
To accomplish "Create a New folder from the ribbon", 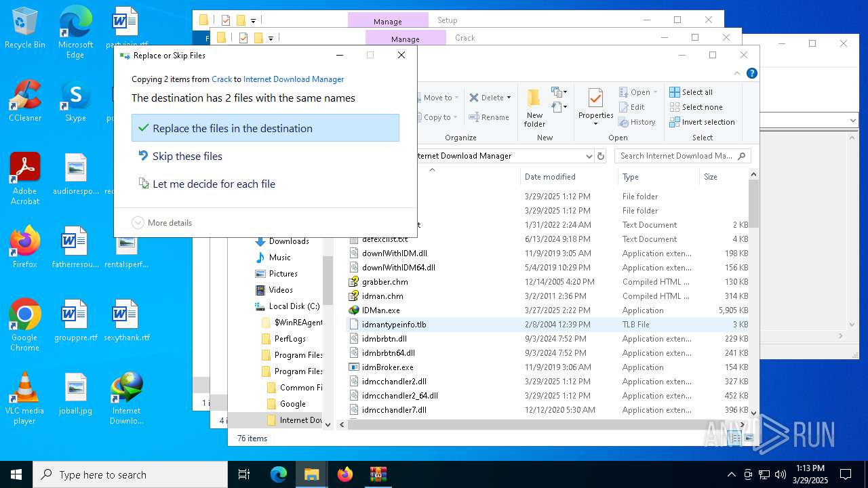I will (534, 108).
